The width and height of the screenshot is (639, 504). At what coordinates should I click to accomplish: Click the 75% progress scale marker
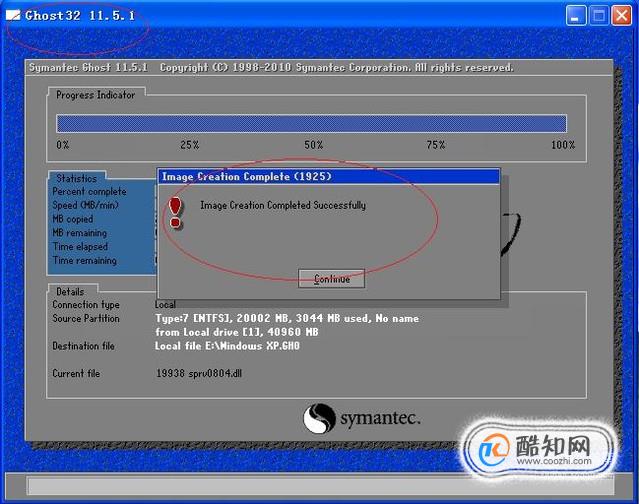click(436, 145)
